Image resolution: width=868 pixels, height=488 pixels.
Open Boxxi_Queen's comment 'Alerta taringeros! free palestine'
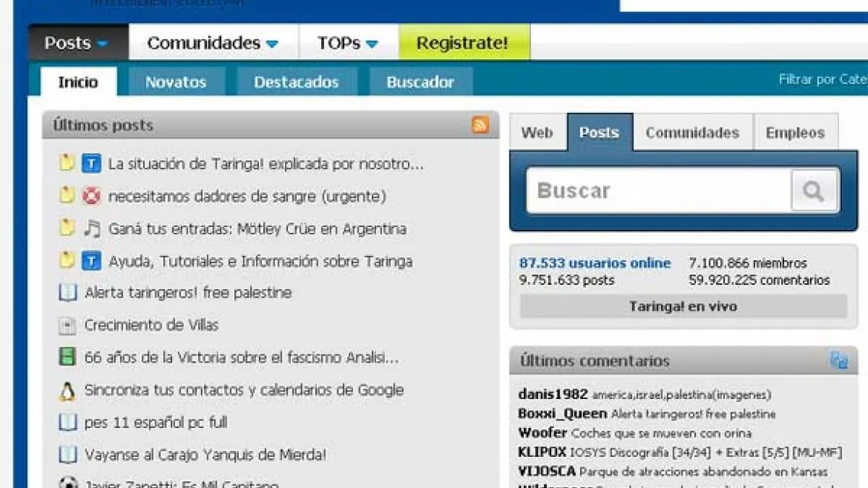(x=694, y=414)
